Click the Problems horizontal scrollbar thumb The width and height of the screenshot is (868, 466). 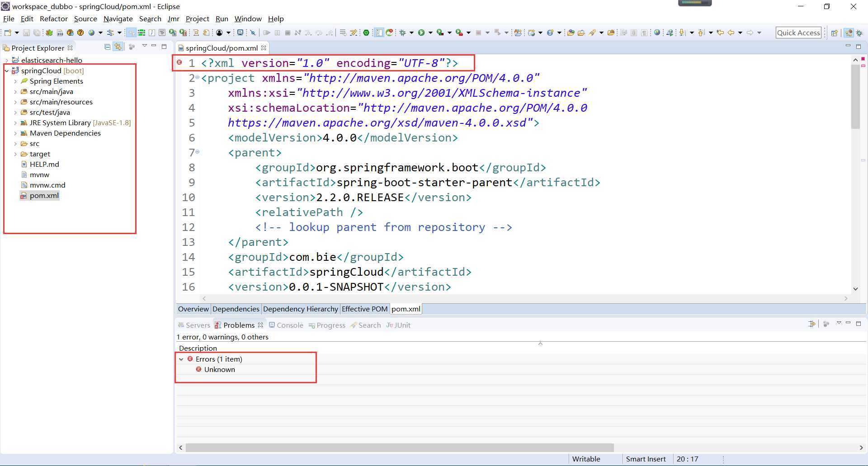coord(400,447)
